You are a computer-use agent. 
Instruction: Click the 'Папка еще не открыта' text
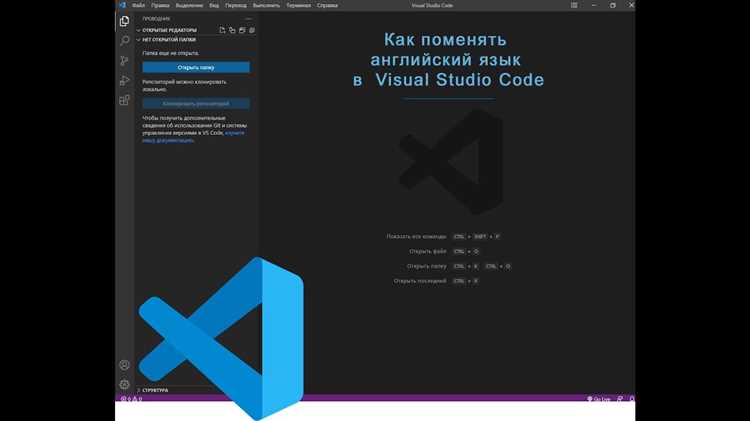pyautogui.click(x=171, y=53)
